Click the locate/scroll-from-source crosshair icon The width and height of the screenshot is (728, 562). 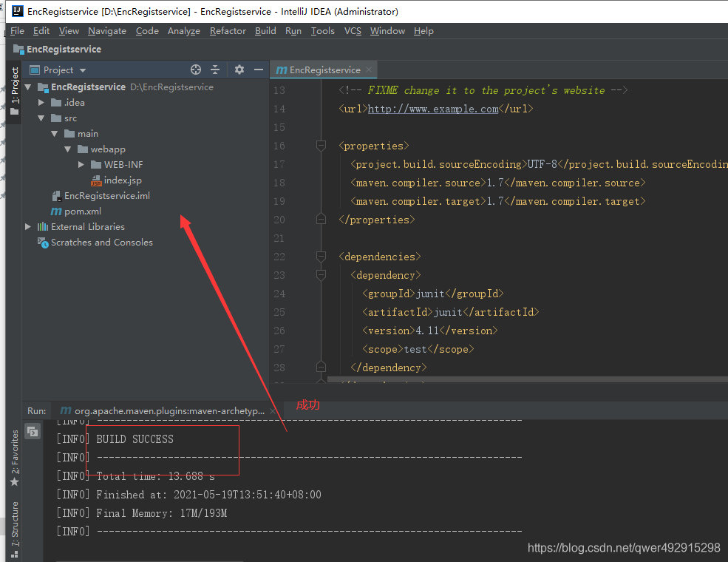(x=196, y=70)
